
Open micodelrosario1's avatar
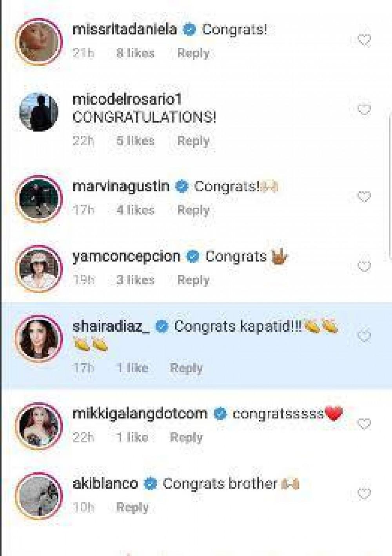click(x=39, y=112)
